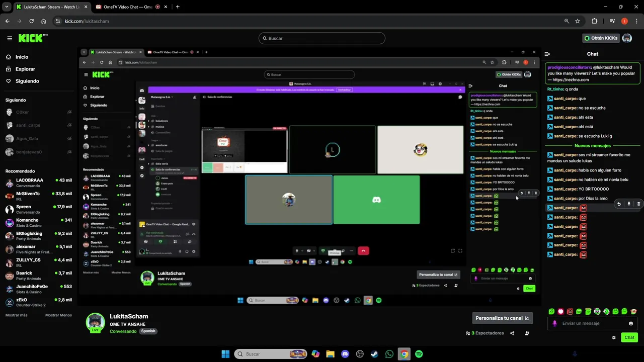The image size is (644, 362).
Task: Open recommended channel Komanche
Action: coord(39,223)
